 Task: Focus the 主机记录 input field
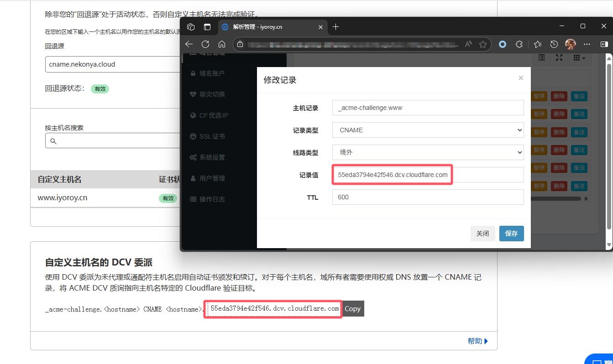(x=428, y=108)
